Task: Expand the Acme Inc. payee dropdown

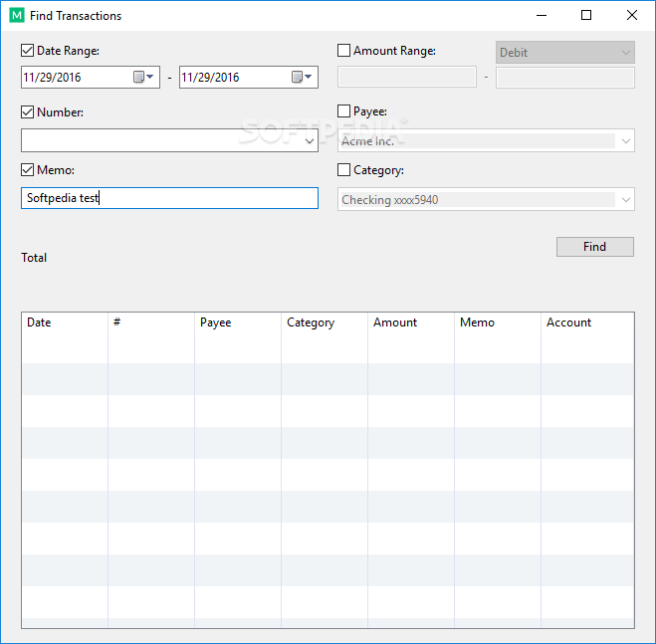Action: point(626,141)
